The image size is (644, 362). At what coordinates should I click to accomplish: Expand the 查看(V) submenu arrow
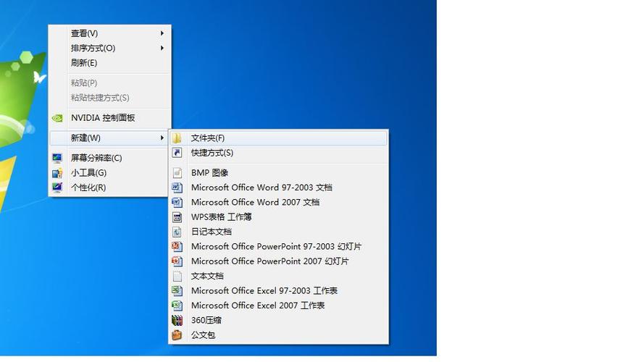click(x=162, y=33)
